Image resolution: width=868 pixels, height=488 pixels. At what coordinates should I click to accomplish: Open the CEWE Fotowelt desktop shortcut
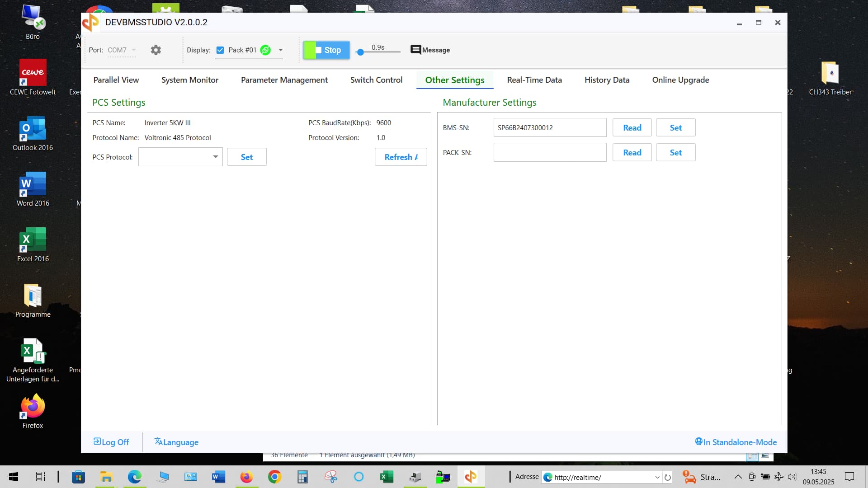pos(33,78)
